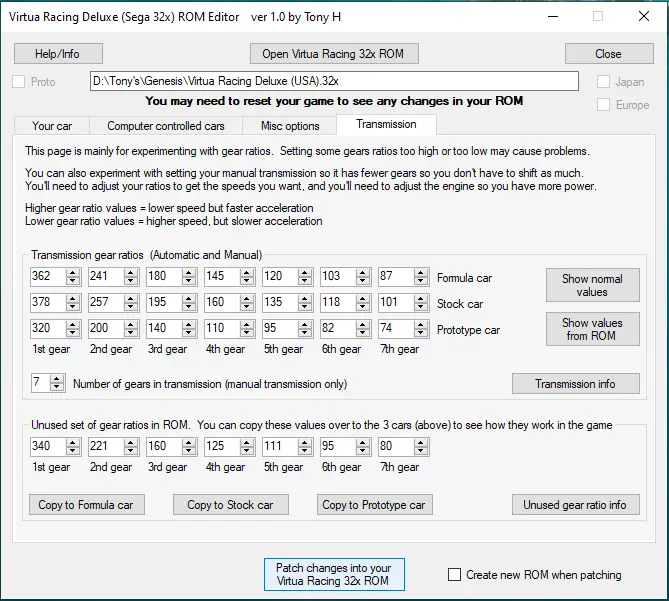The width and height of the screenshot is (669, 601).
Task: Copy unused ratios to Stock car
Action: (230, 505)
